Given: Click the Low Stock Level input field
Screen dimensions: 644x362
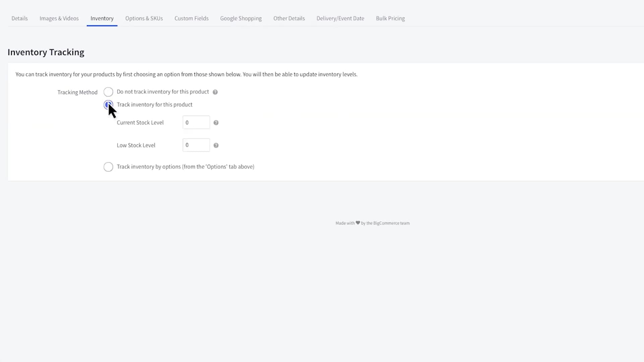Looking at the screenshot, I should click(196, 145).
